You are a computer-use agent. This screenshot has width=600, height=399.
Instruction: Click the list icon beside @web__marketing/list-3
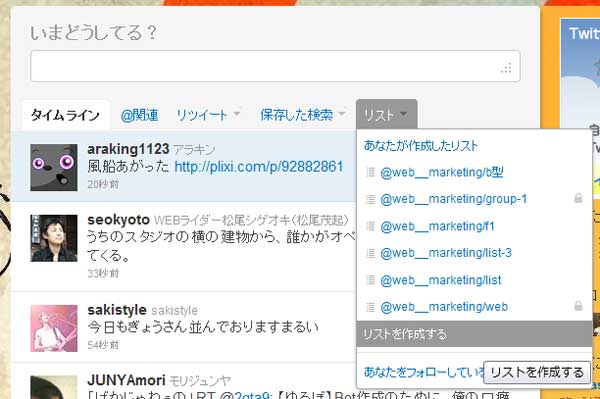pyautogui.click(x=370, y=253)
